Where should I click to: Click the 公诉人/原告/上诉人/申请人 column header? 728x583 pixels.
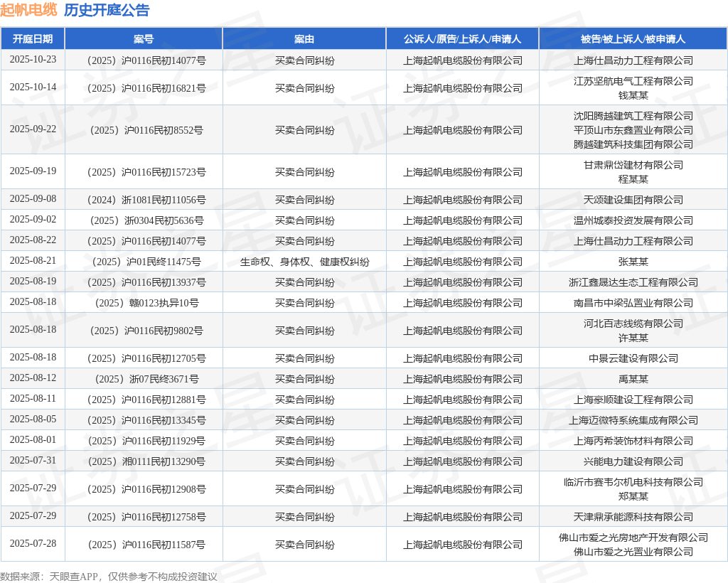462,39
